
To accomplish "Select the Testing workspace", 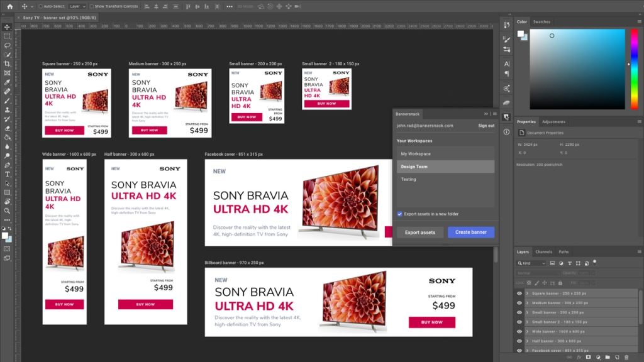I will click(x=445, y=179).
